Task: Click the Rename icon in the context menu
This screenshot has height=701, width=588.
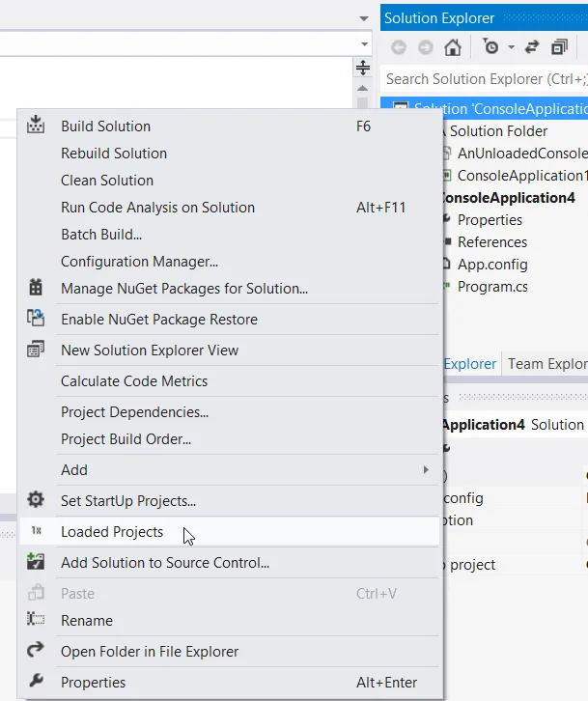Action: [36, 619]
